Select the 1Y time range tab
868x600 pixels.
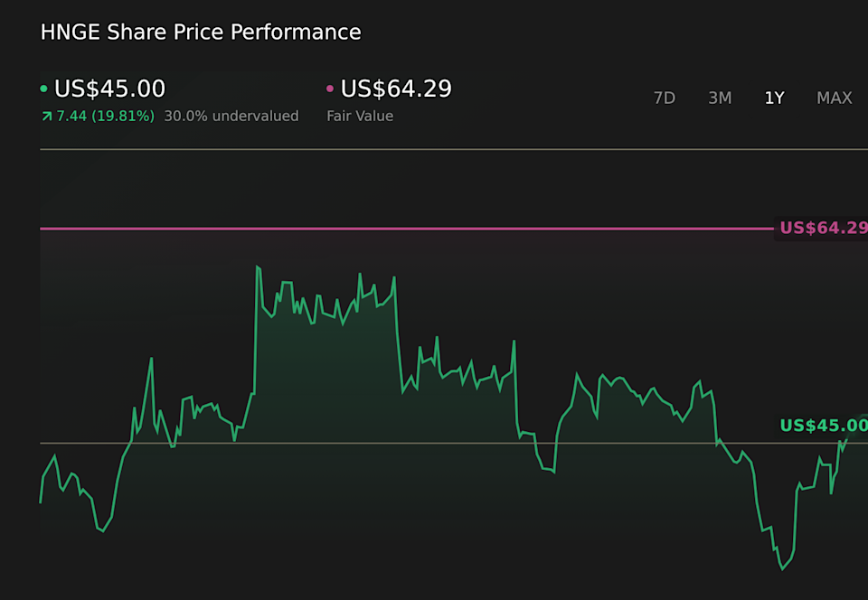774,98
